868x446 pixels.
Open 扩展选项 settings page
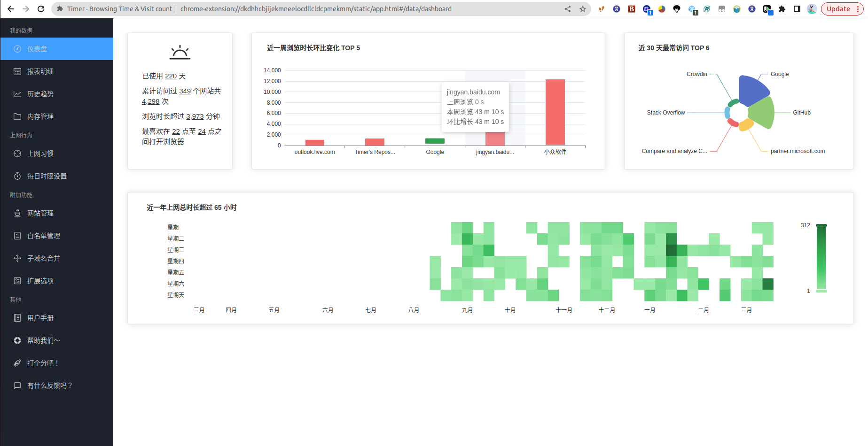click(40, 281)
